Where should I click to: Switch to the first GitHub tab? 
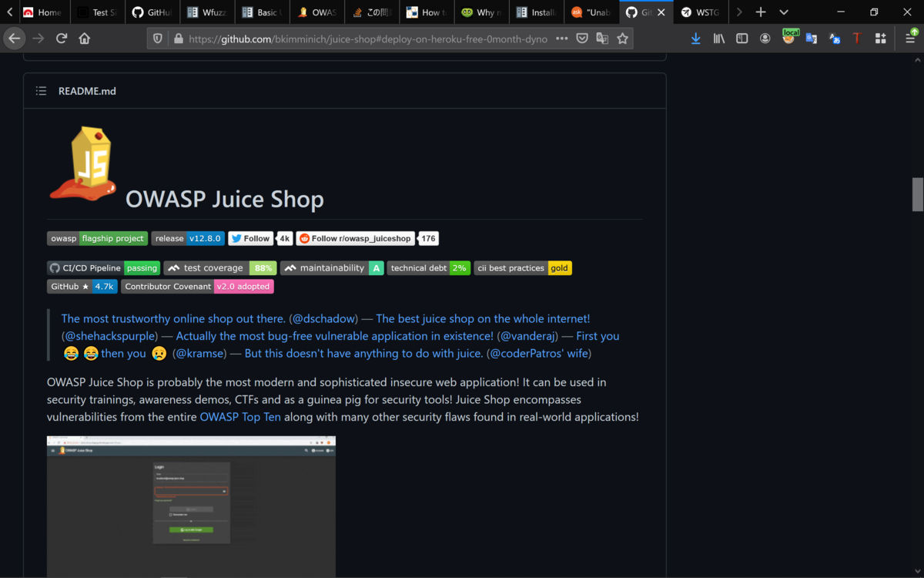tap(151, 12)
